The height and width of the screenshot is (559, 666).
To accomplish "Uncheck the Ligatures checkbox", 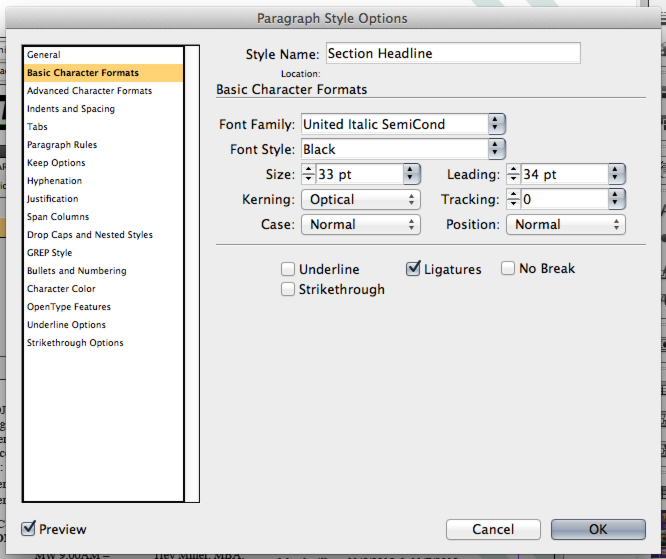I will tap(413, 268).
